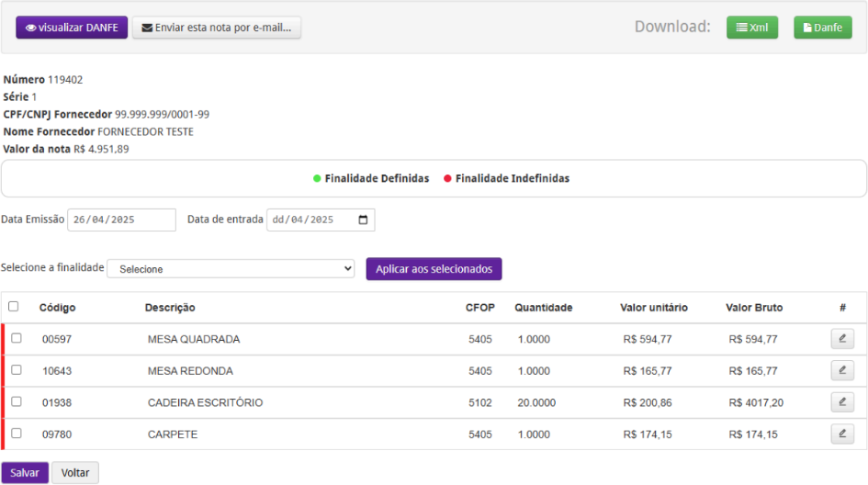Image resolution: width=868 pixels, height=485 pixels.
Task: Click the Data Emissão date field
Action: pos(121,220)
